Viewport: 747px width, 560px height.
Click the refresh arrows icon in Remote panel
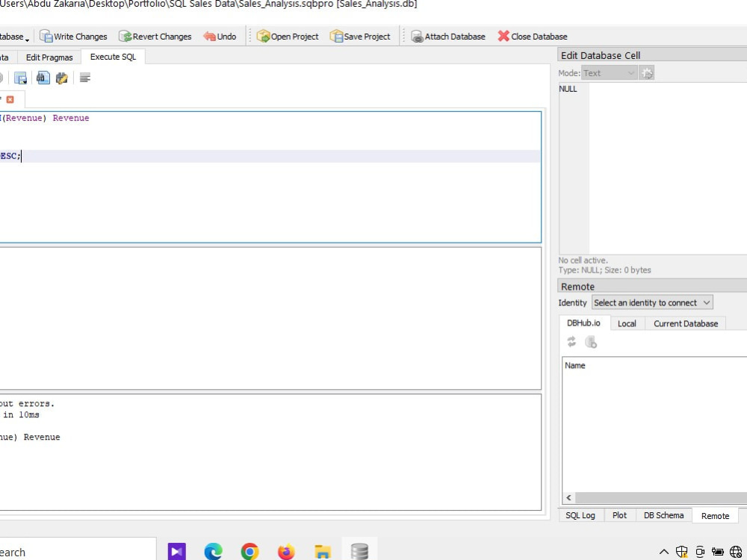[571, 342]
